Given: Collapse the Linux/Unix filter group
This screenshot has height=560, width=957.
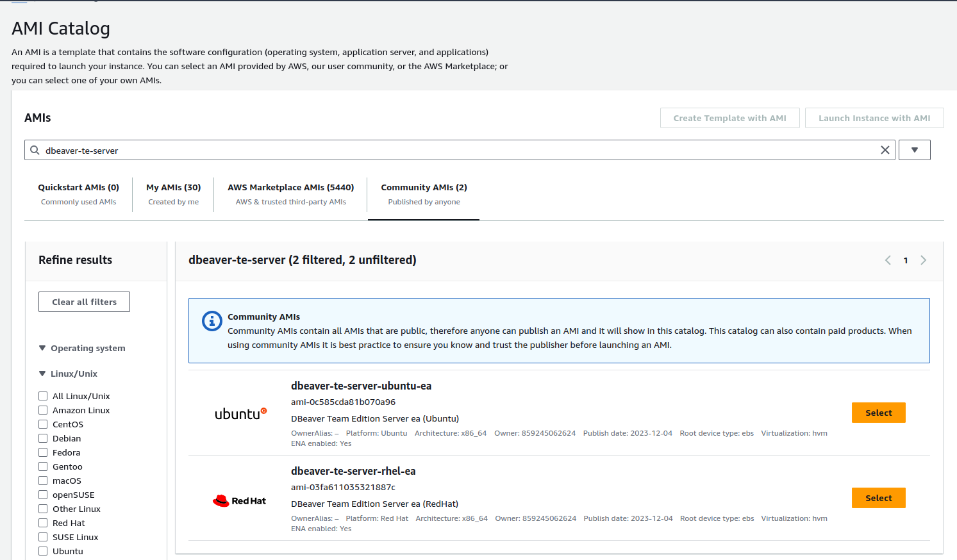Looking at the screenshot, I should (x=42, y=374).
